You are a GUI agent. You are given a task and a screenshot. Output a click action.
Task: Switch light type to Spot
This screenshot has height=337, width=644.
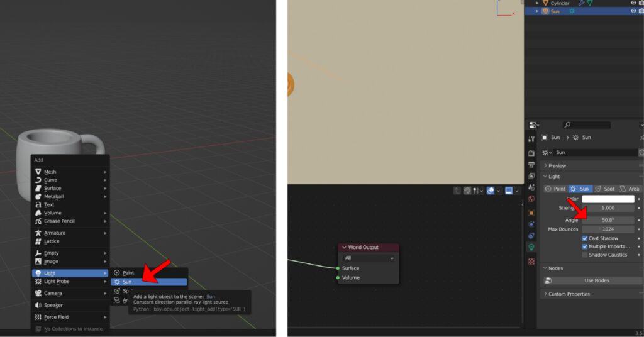click(604, 189)
